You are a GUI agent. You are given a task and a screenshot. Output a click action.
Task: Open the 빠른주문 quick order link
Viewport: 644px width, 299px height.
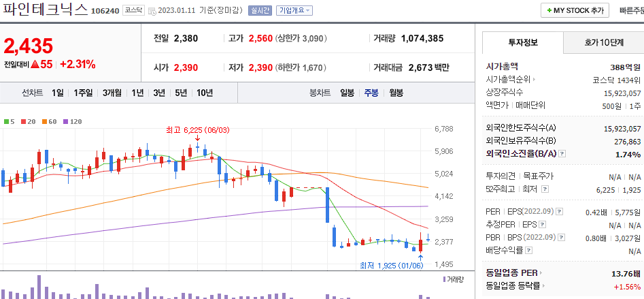click(x=632, y=11)
